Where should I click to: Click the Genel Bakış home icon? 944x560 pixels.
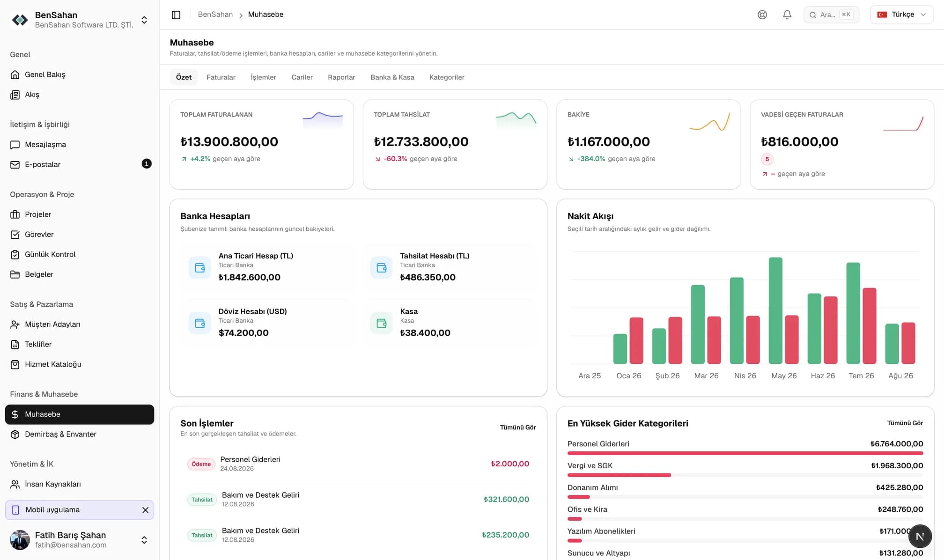click(15, 74)
